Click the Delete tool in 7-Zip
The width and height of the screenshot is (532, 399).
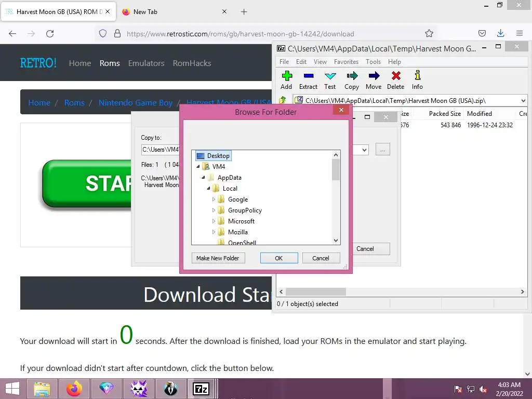pyautogui.click(x=395, y=80)
